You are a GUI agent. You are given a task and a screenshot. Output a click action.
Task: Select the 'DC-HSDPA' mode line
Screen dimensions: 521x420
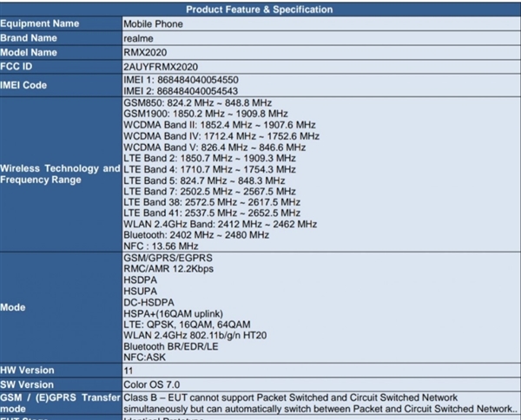point(148,303)
